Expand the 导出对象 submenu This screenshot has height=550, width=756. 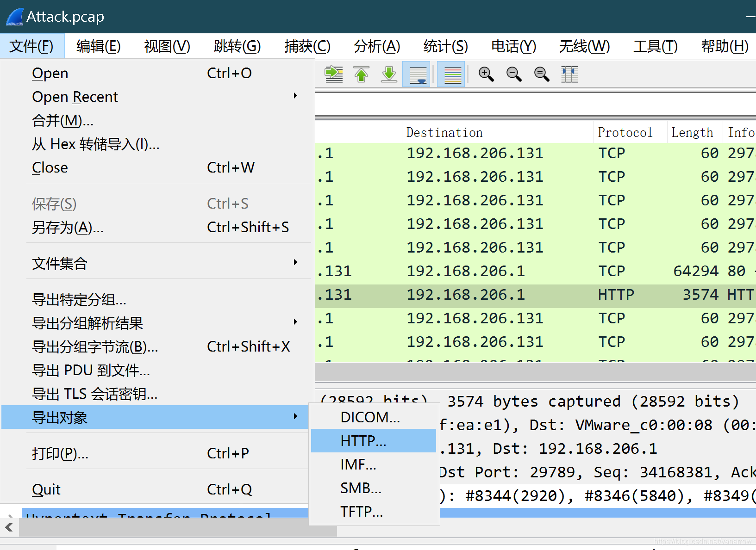click(x=155, y=417)
